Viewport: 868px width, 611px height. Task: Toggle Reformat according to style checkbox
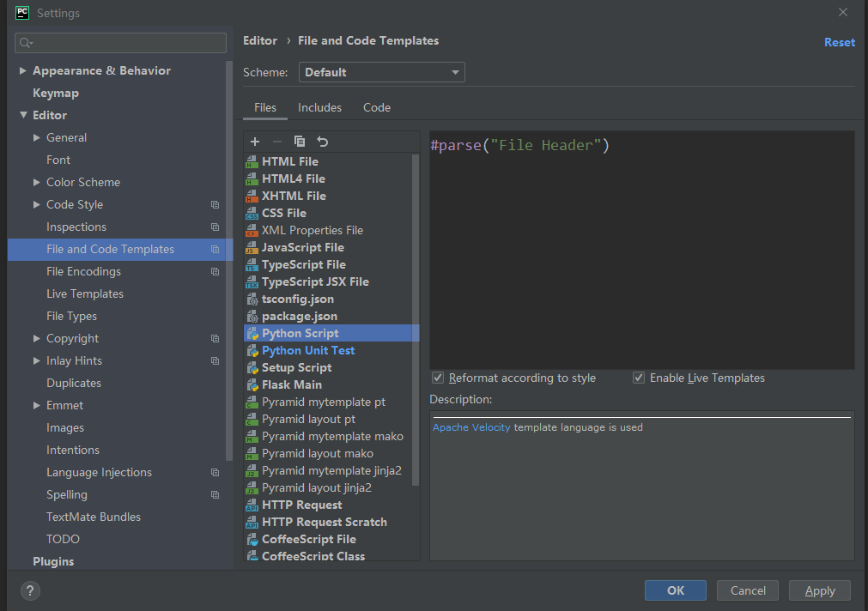click(438, 378)
